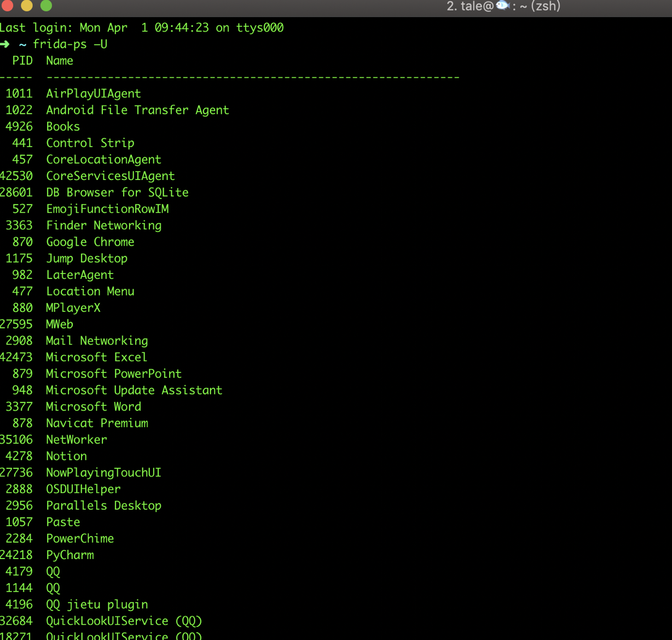Click the 'OSDUIHelper' process name
The height and width of the screenshot is (640, 672).
84,489
